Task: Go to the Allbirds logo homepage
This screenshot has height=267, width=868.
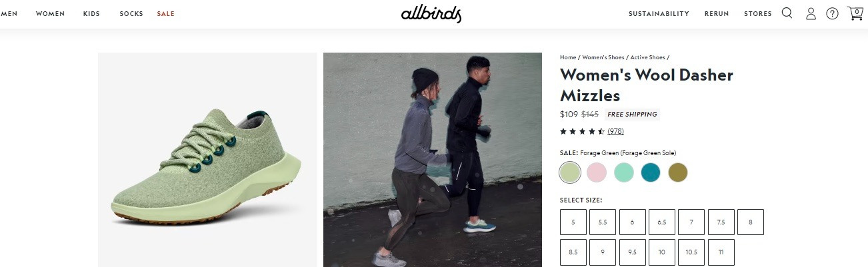Action: (x=431, y=14)
